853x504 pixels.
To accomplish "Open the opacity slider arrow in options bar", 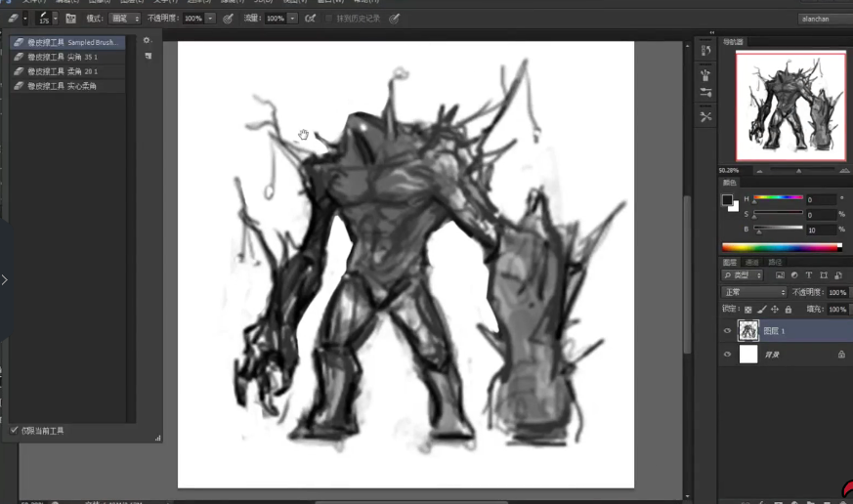I will pyautogui.click(x=210, y=19).
